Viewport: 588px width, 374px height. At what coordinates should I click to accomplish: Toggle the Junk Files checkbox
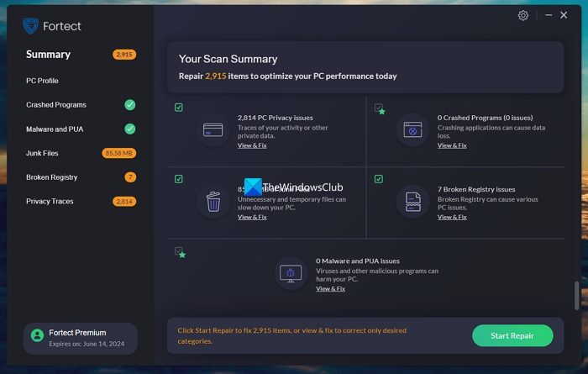click(178, 179)
